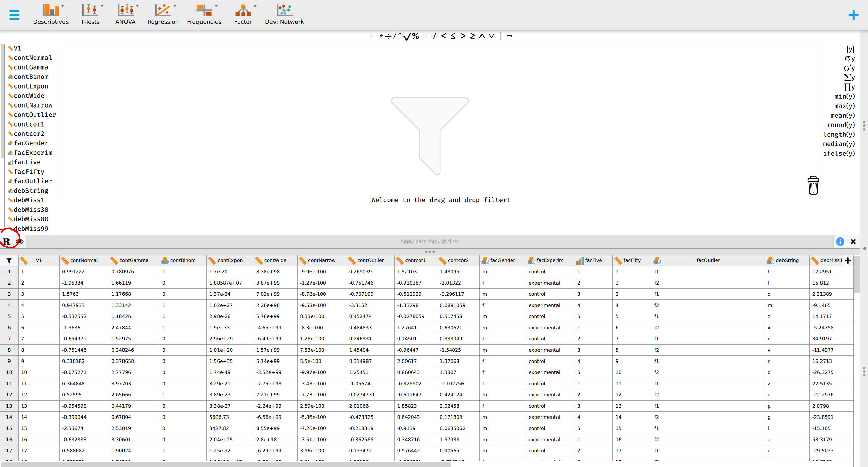Open the hamburger menu
The width and height of the screenshot is (868, 467).
click(14, 15)
